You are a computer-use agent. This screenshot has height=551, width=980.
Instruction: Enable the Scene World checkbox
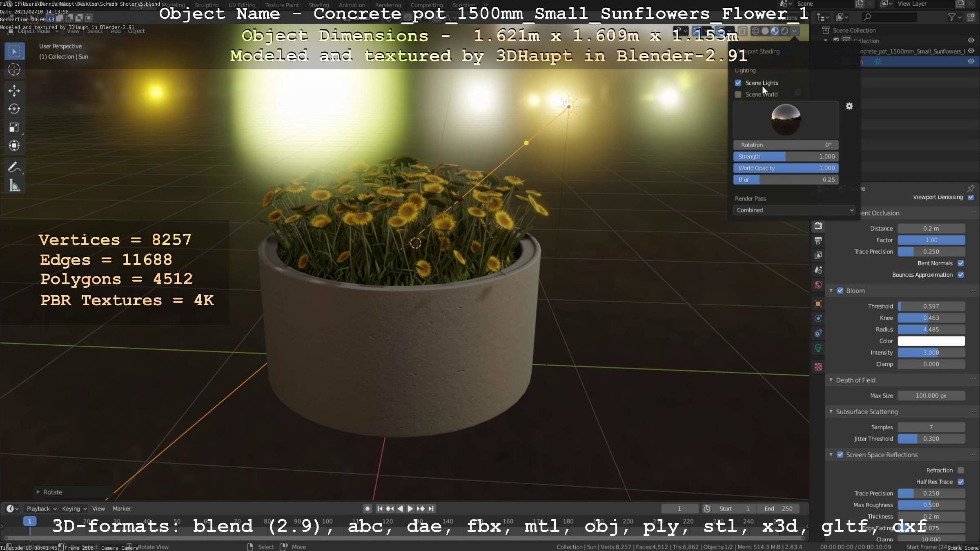tap(738, 94)
